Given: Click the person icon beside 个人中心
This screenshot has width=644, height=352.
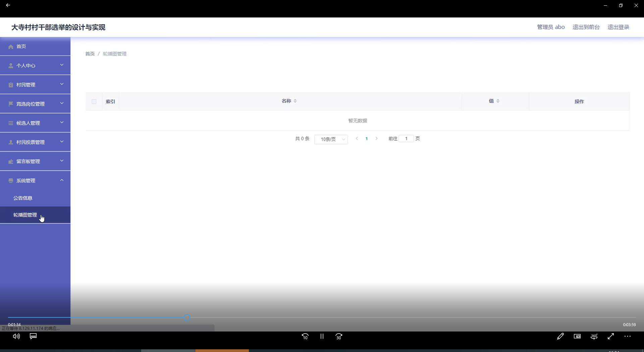Looking at the screenshot, I should (11, 65).
